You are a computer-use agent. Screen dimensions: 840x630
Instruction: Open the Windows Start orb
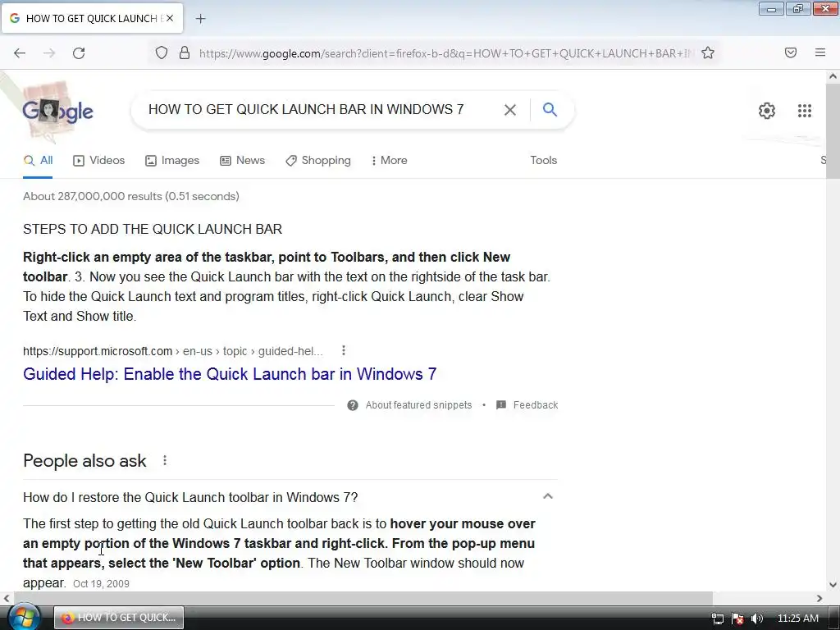(x=24, y=617)
